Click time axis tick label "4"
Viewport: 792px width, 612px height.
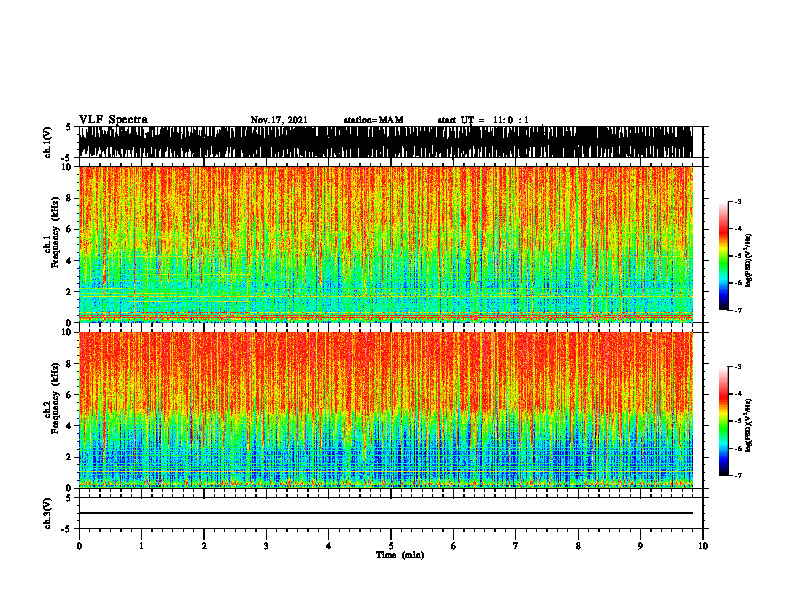click(x=329, y=546)
